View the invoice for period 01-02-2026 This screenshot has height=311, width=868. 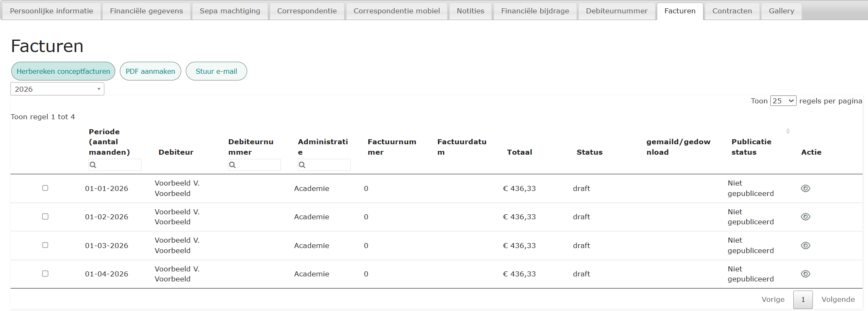pos(805,217)
